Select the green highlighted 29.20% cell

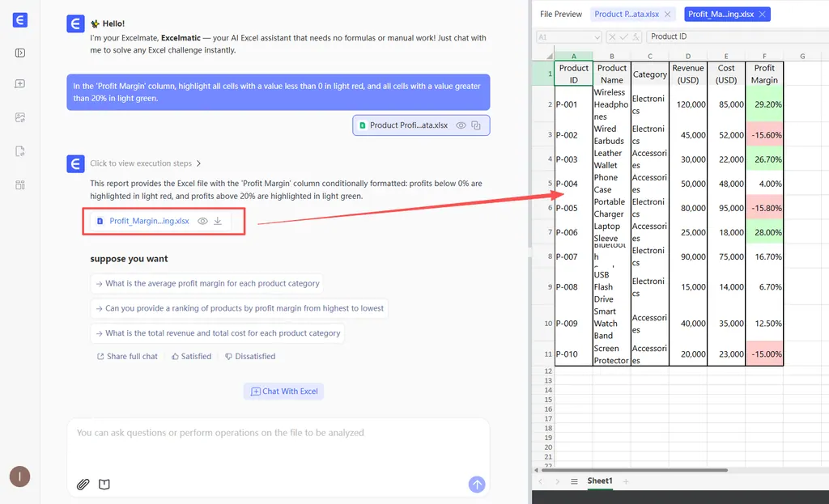click(764, 104)
